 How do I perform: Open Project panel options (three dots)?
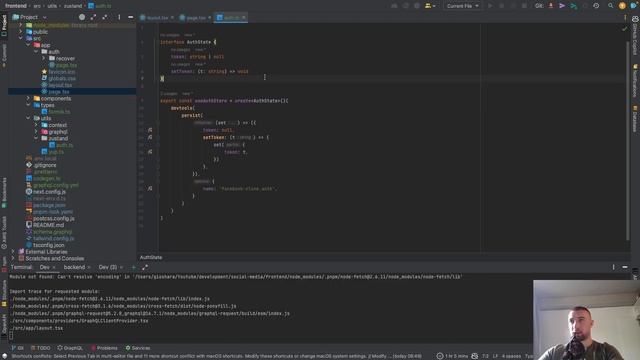point(119,17)
